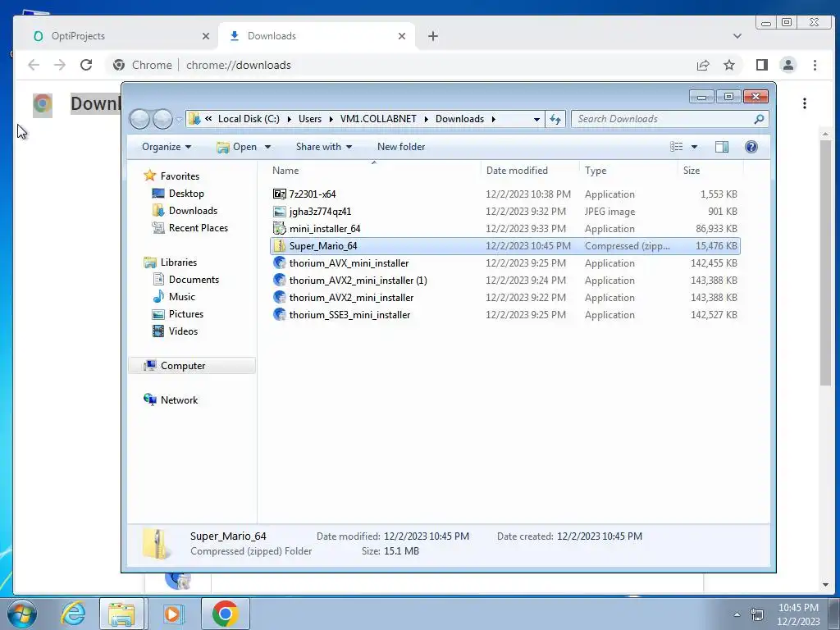
Task: Bookmark this Chrome page with star
Action: point(729,65)
